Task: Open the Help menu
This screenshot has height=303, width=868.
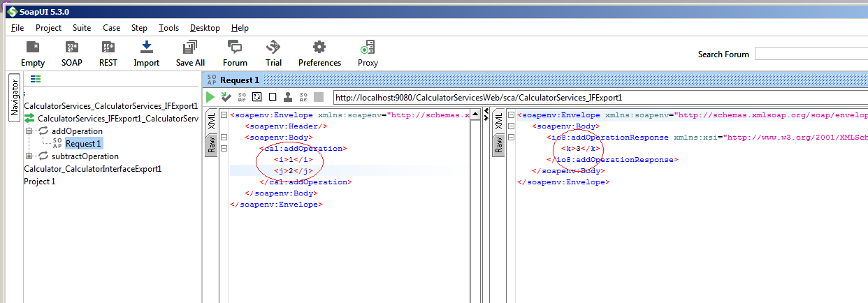Action: (x=240, y=28)
